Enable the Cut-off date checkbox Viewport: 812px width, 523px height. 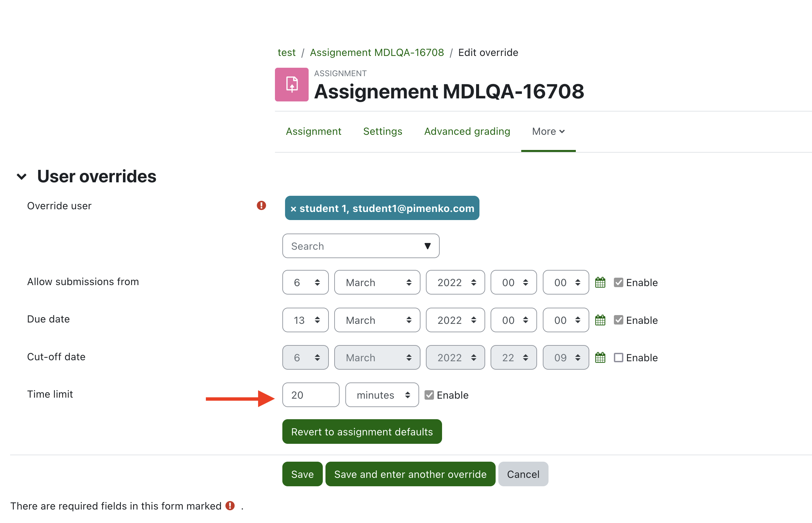(618, 357)
